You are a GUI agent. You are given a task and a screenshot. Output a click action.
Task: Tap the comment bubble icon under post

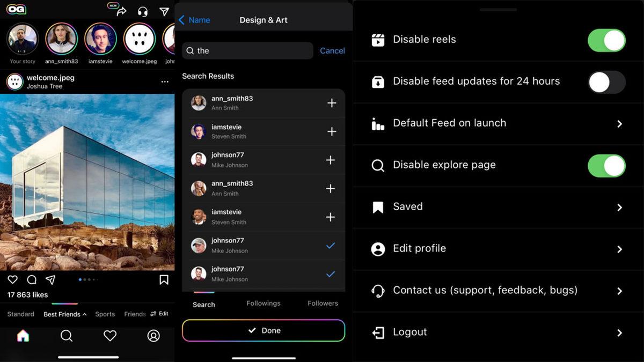[x=32, y=279]
